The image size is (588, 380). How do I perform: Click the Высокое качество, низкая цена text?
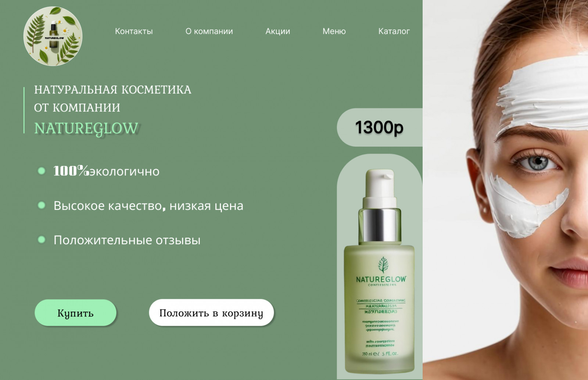[148, 205]
